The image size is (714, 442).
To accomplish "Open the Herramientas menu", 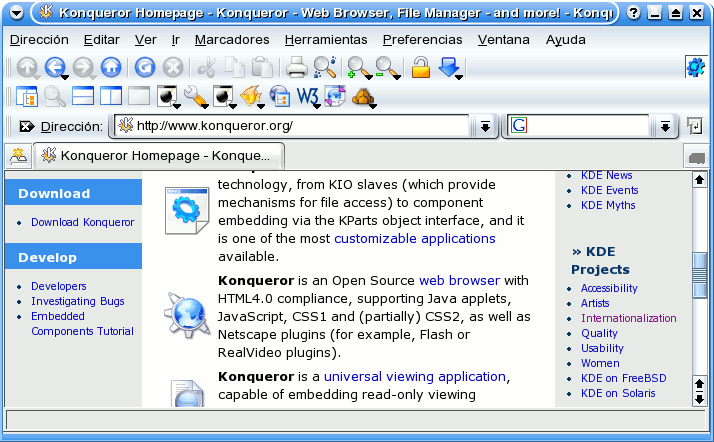I will point(326,40).
